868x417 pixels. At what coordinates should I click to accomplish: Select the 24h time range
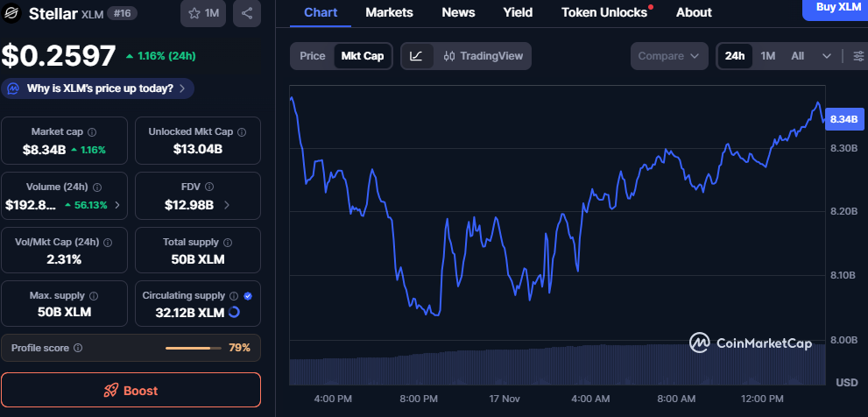point(734,56)
